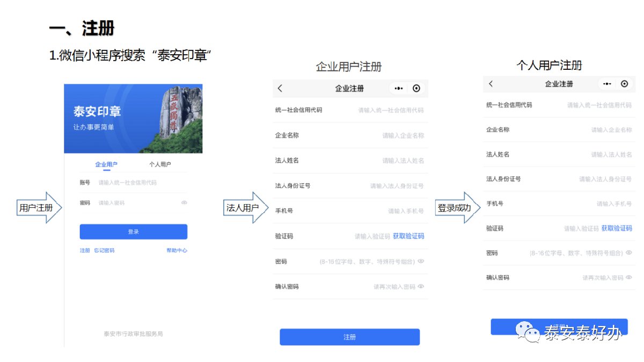
Task: Click the 注册 button in enterprise registration
Action: coord(349,337)
